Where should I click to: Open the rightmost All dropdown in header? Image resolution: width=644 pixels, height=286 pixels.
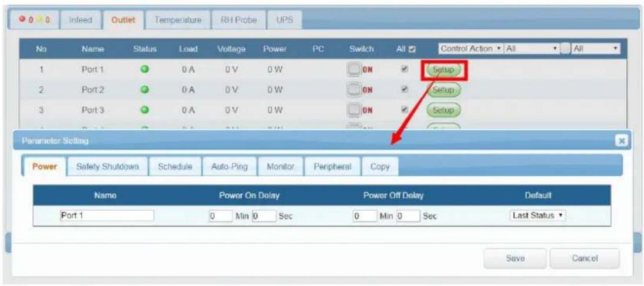click(x=596, y=48)
